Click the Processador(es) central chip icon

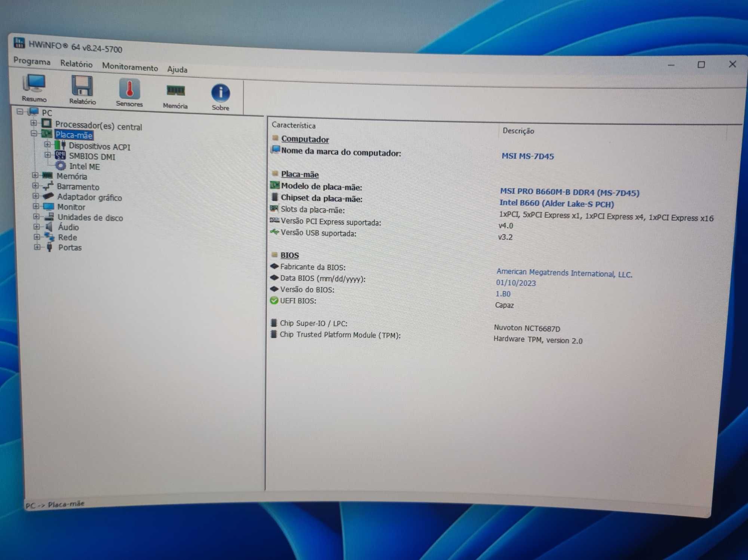pos(47,123)
